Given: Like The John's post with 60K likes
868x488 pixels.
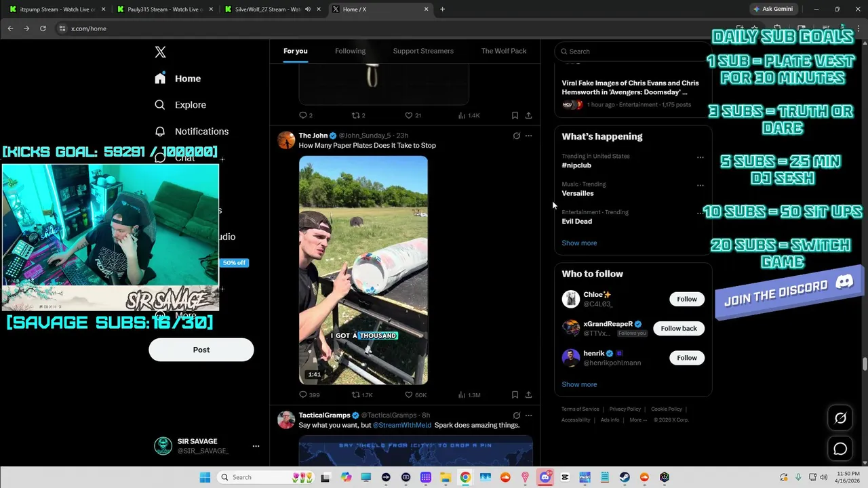Looking at the screenshot, I should 416,394.
